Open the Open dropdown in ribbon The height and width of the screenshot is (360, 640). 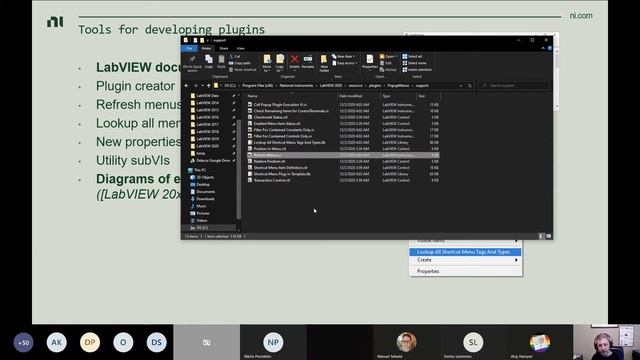[x=388, y=56]
